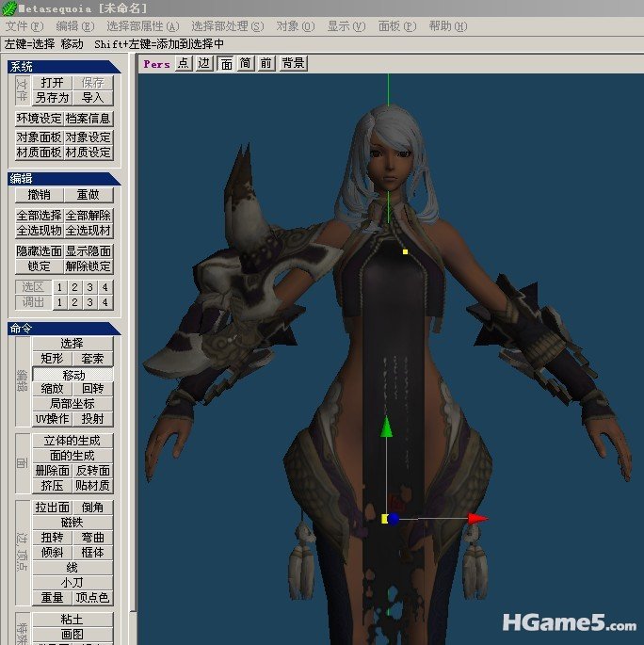
Task: Activate the 套索 (Lasso) selection tool
Action: [x=92, y=359]
